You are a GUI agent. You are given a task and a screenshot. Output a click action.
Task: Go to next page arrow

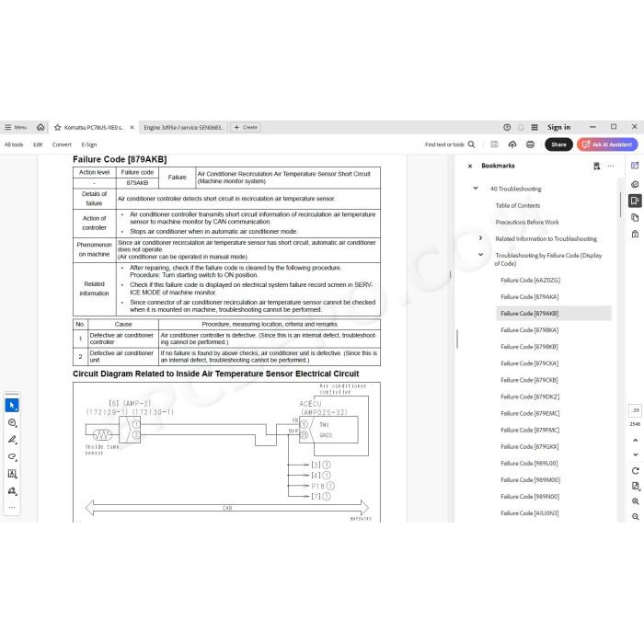[635, 454]
